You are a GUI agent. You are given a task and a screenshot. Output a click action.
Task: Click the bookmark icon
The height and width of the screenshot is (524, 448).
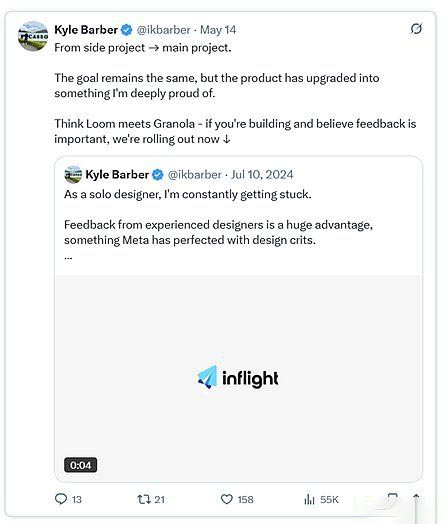[393, 497]
